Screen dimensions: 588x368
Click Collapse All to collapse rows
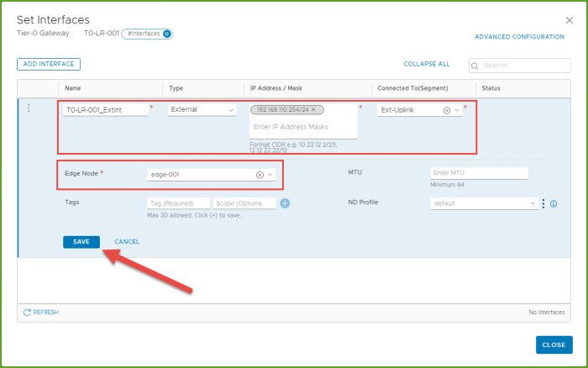(x=426, y=64)
